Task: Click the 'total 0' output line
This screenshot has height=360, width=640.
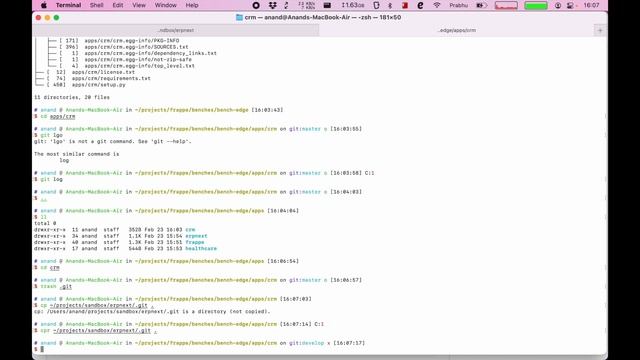Action: 45,223
